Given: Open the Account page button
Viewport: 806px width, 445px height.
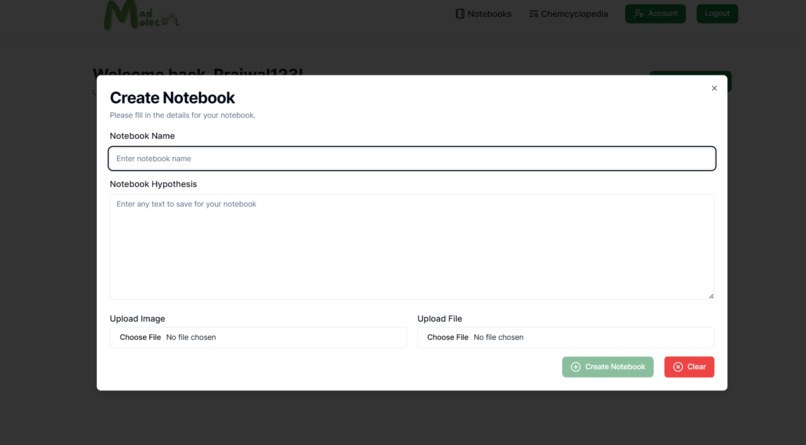Looking at the screenshot, I should [655, 14].
